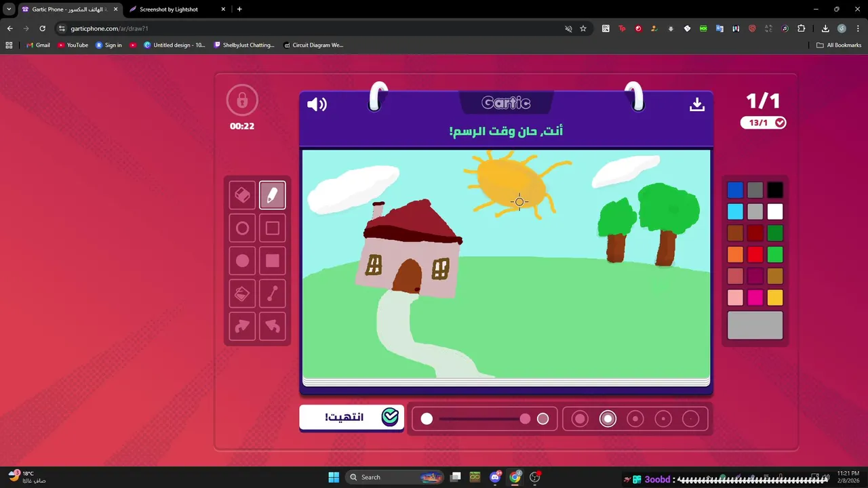Select the pencil drawing tool

pyautogui.click(x=272, y=196)
